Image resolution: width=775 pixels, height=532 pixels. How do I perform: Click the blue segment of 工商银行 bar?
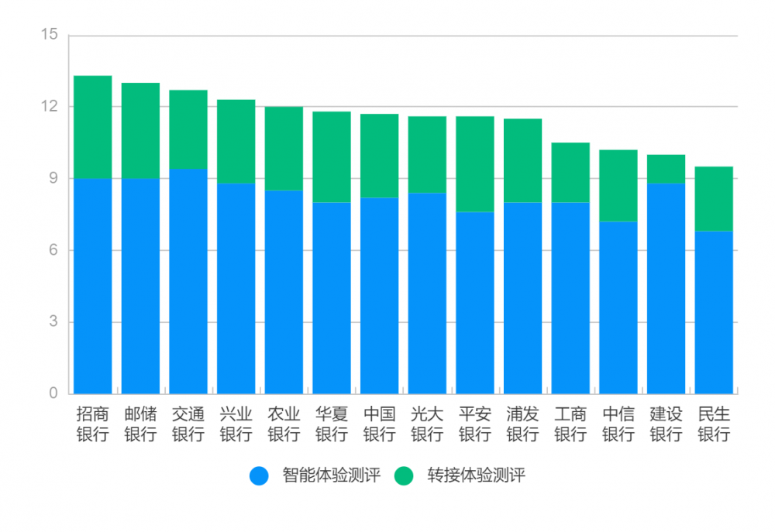pyautogui.click(x=571, y=298)
